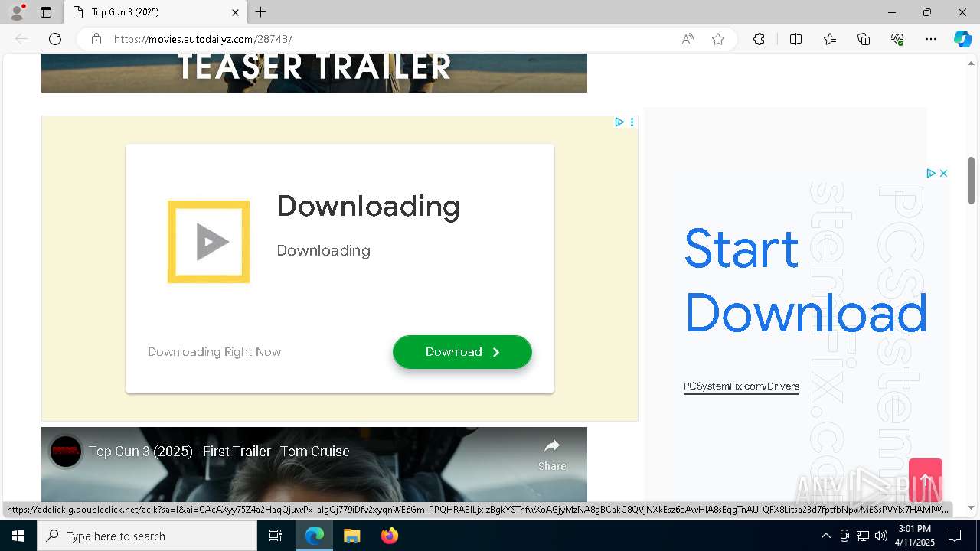Go back to previous page

tap(21, 39)
